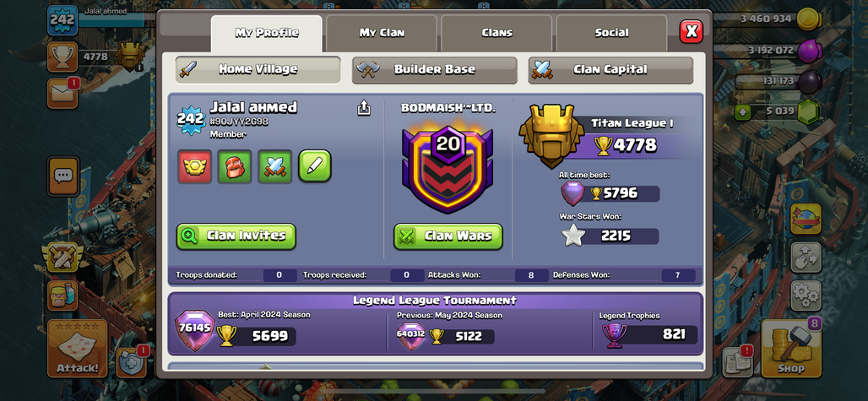This screenshot has height=401, width=868.
Task: Tap the Attack! map button
Action: pyautogui.click(x=77, y=348)
